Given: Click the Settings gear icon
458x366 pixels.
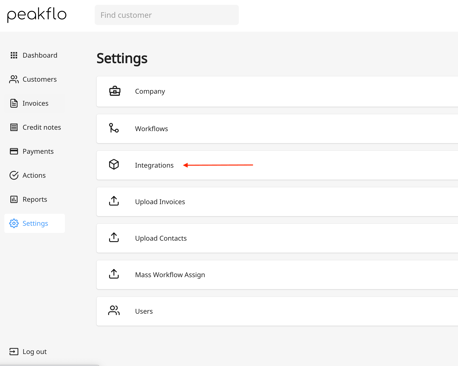Looking at the screenshot, I should coord(14,223).
